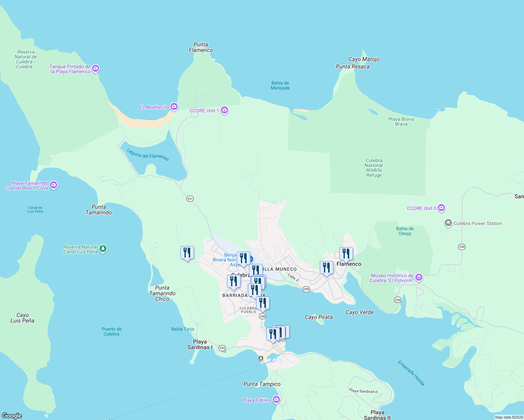Select the park icon for Reserva Natural Canal Luis Peña

pyautogui.click(x=103, y=249)
